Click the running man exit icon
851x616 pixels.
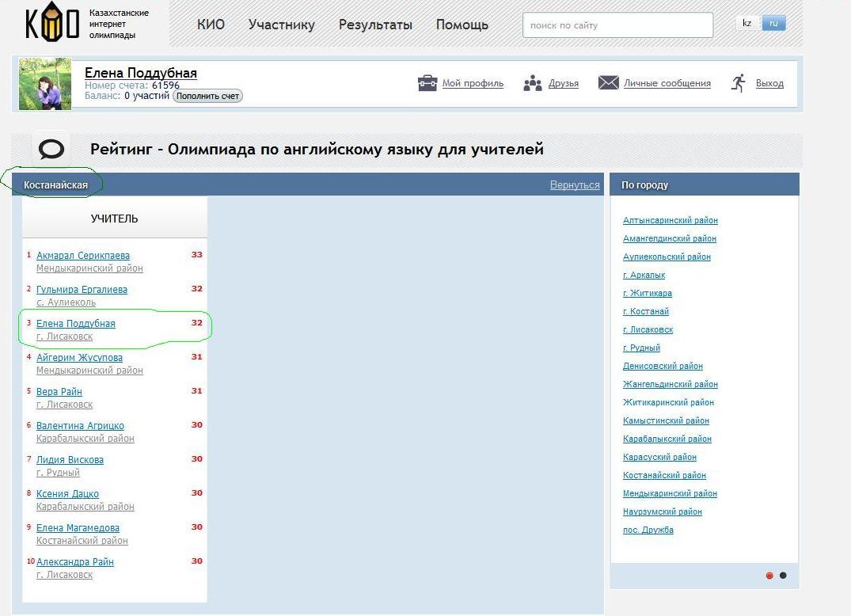(739, 83)
